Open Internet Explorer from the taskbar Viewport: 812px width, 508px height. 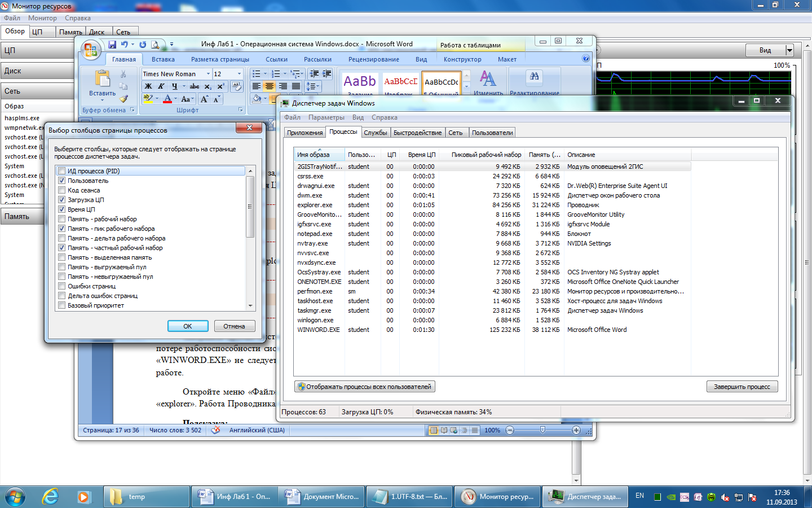tap(51, 497)
